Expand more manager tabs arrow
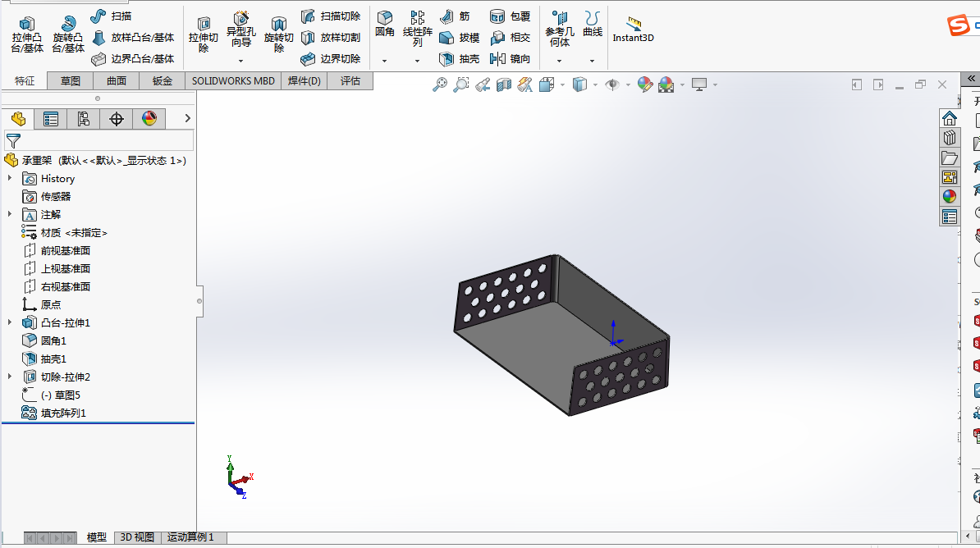 pos(187,118)
